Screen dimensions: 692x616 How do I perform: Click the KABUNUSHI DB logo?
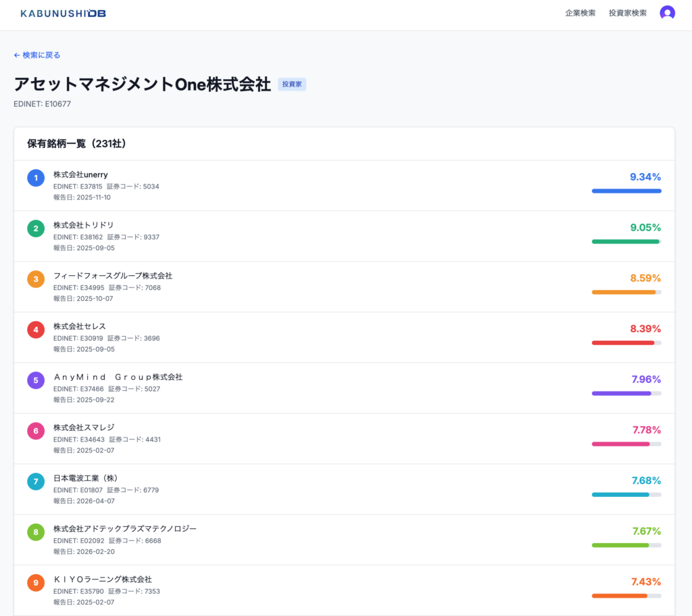coord(63,14)
